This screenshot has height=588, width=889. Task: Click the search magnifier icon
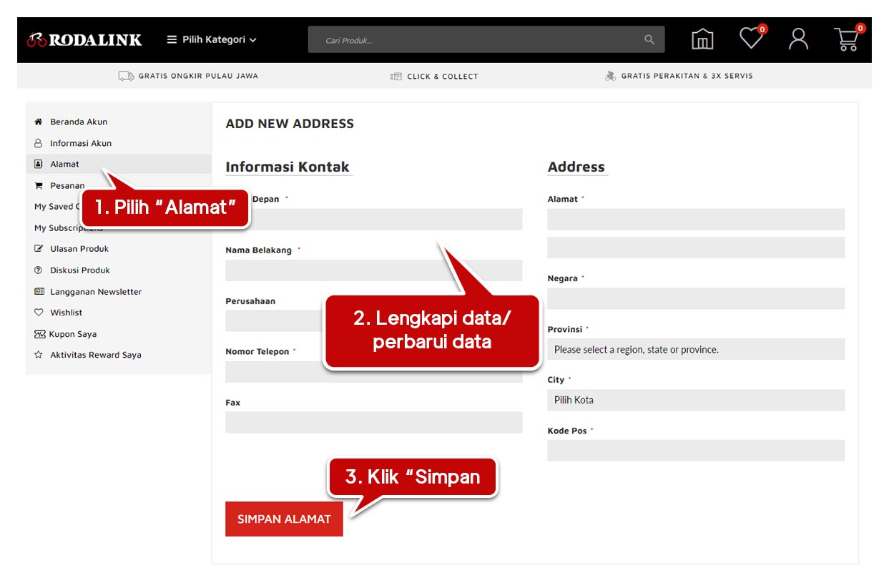pos(649,39)
